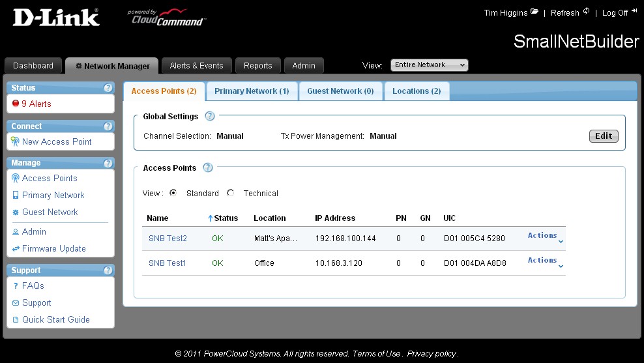644x363 pixels.
Task: Click the Office location cell
Action: (x=264, y=263)
